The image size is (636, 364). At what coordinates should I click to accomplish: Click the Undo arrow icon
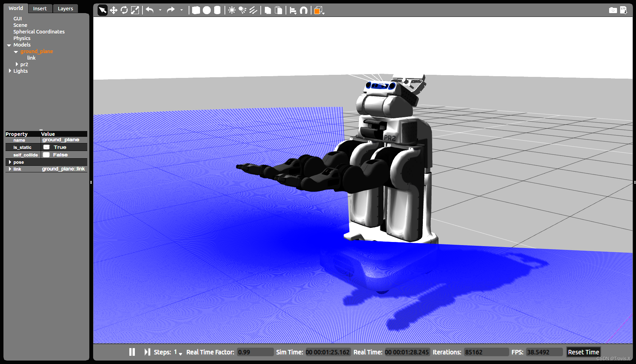[150, 10]
